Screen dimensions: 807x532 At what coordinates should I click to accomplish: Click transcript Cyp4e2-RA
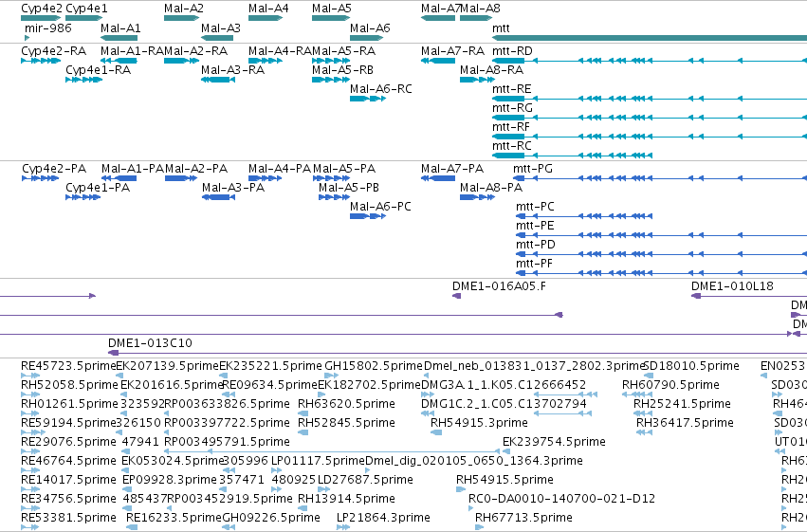pyautogui.click(x=41, y=61)
